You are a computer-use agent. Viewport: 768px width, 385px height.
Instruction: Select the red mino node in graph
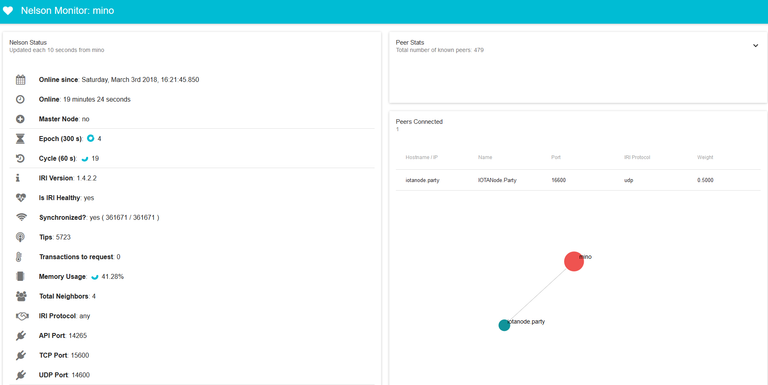click(x=574, y=262)
